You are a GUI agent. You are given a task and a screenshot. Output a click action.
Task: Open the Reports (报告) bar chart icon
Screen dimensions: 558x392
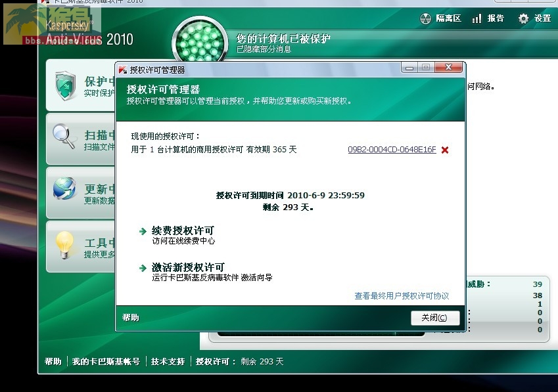[477, 18]
